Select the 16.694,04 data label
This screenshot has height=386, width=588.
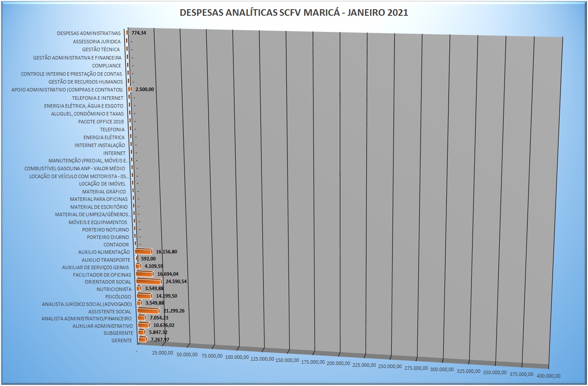[x=168, y=274]
